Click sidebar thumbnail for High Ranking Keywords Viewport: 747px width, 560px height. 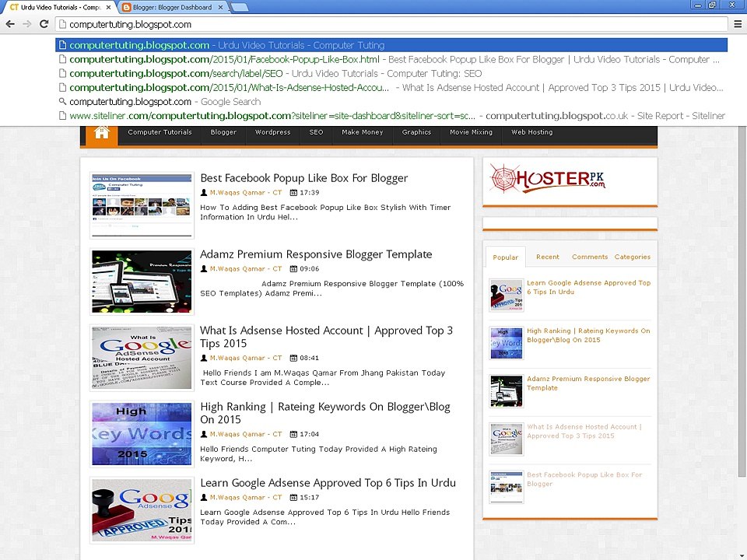507,343
